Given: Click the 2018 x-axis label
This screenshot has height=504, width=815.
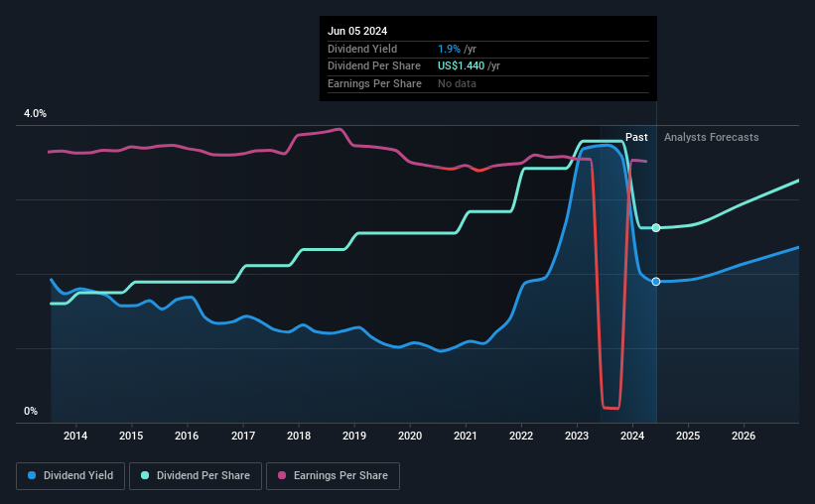Looking at the screenshot, I should click(x=299, y=436).
